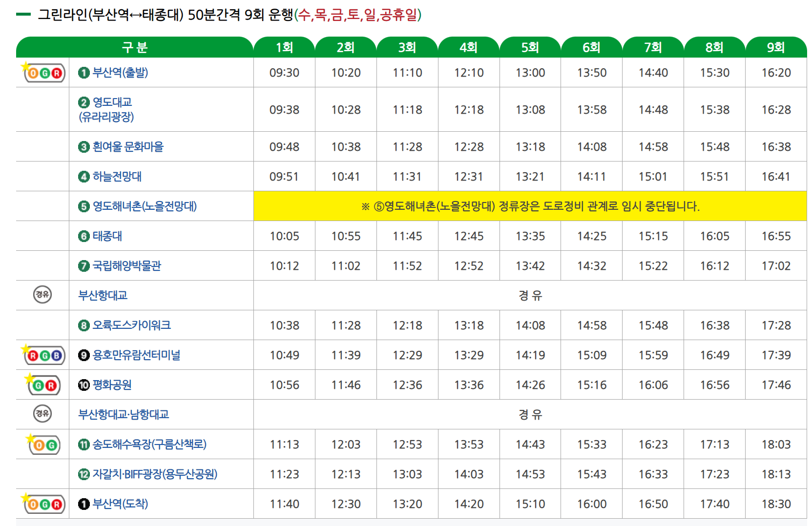Click the 4회 column header
The image size is (812, 526).
tap(469, 47)
